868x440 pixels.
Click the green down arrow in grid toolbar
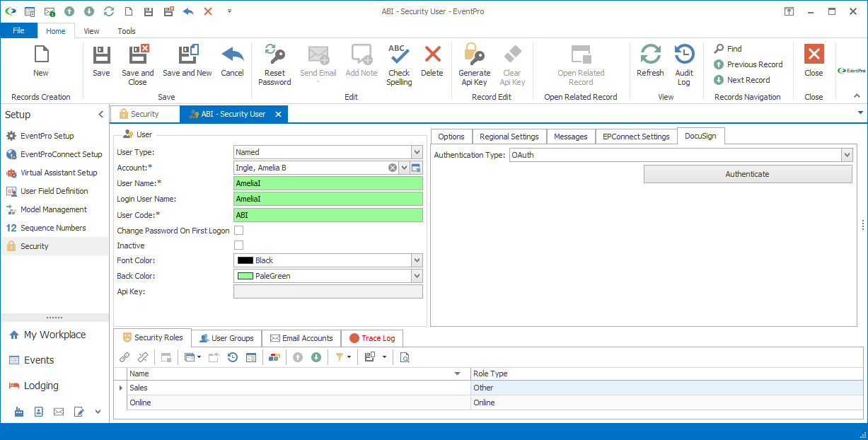[316, 357]
